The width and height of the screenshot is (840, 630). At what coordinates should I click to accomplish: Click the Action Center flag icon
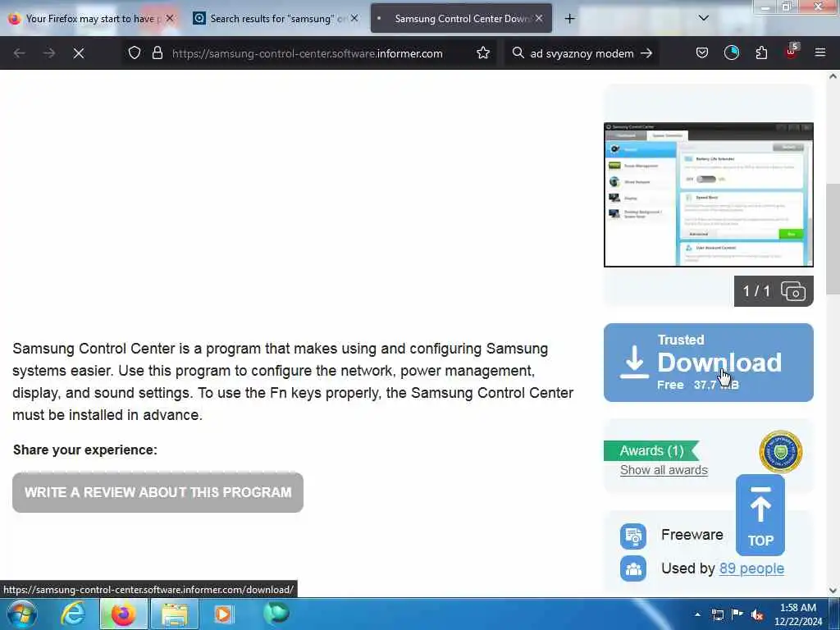[x=737, y=614]
